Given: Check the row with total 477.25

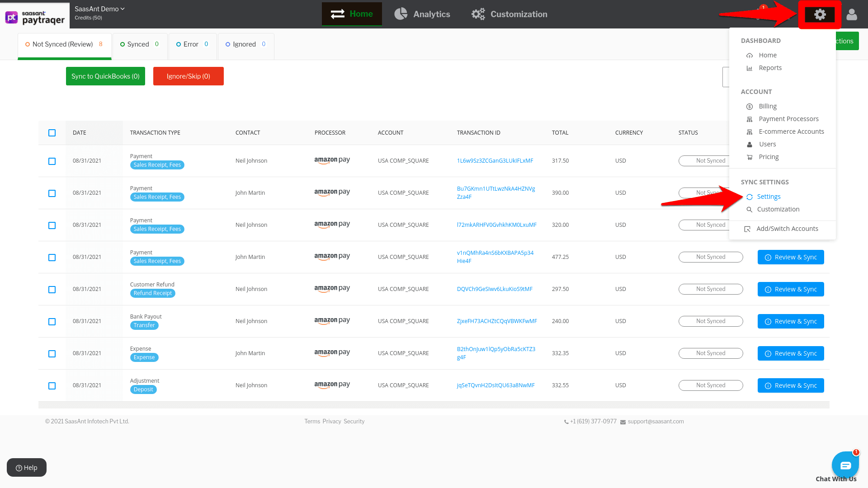Looking at the screenshot, I should click(52, 258).
